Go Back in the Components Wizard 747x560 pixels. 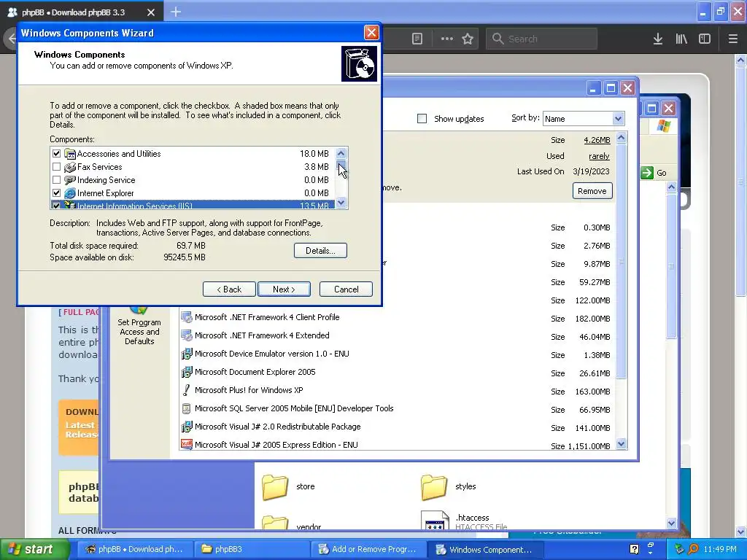pyautogui.click(x=229, y=289)
